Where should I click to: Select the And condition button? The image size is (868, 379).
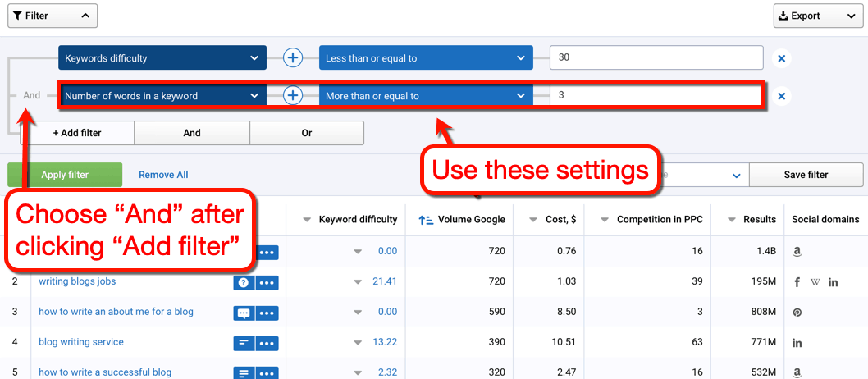tap(191, 133)
